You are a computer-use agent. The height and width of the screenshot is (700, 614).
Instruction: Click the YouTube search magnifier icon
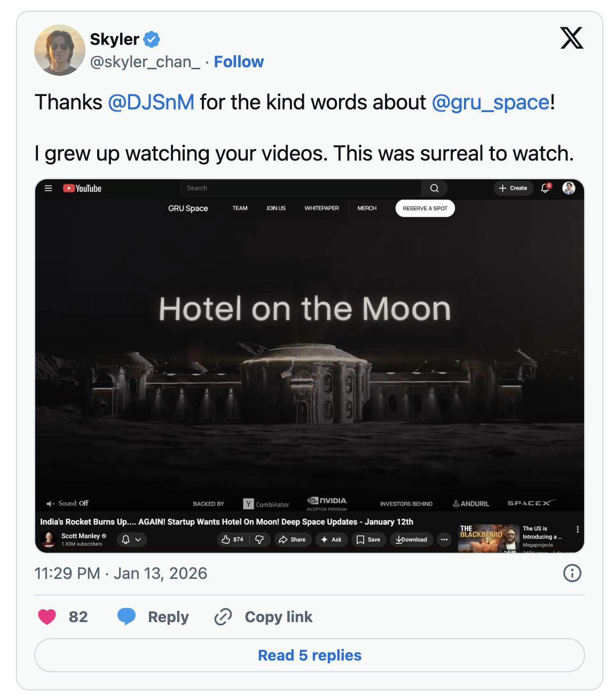(434, 188)
